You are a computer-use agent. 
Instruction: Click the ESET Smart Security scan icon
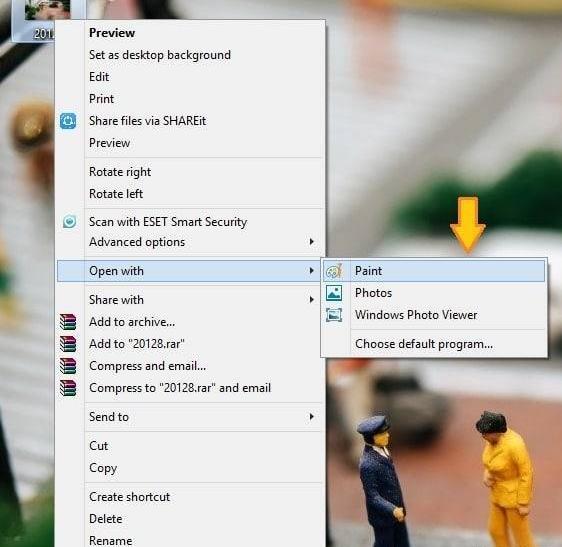point(69,222)
